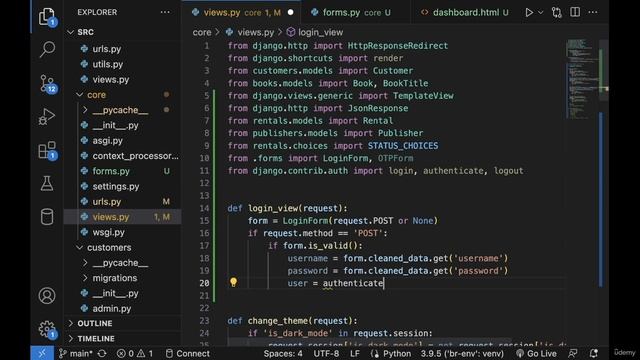
Task: Click main branch indicator in status bar
Action: pos(76,353)
